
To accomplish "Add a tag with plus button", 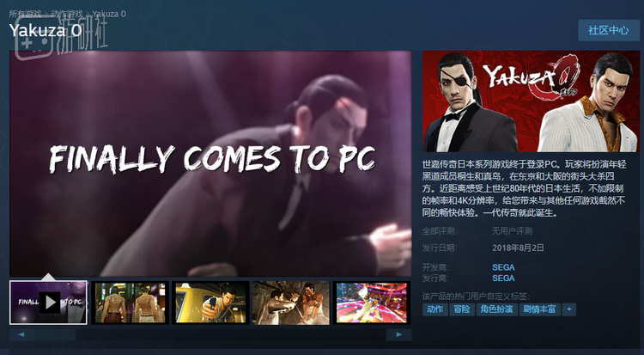I will point(568,309).
